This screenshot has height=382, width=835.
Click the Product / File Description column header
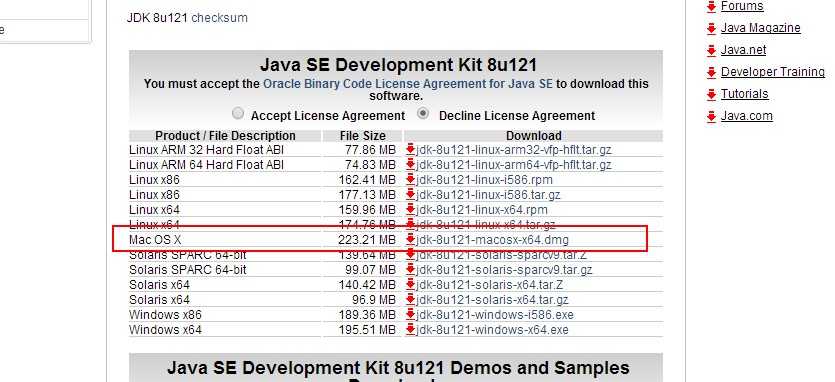[x=225, y=136]
